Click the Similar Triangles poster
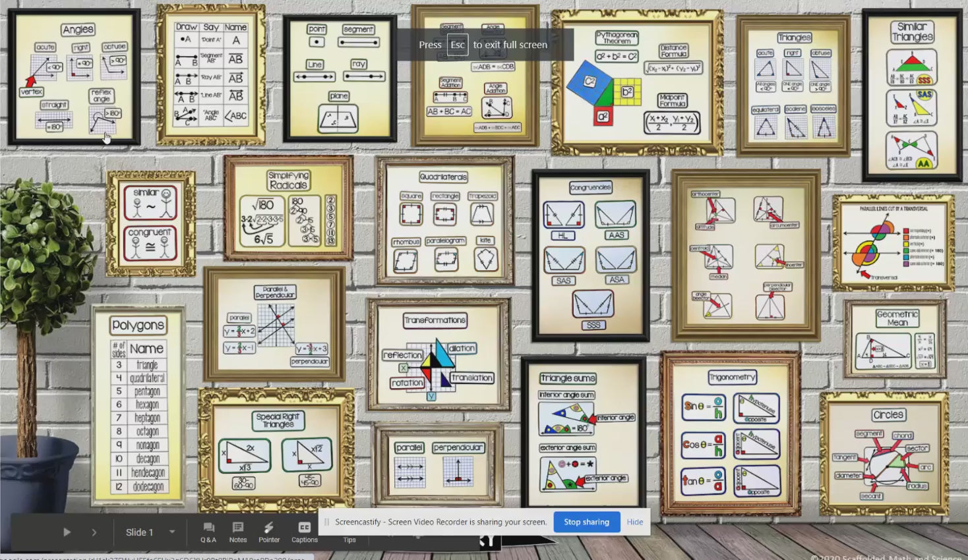Image resolution: width=968 pixels, height=560 pixels. (912, 96)
